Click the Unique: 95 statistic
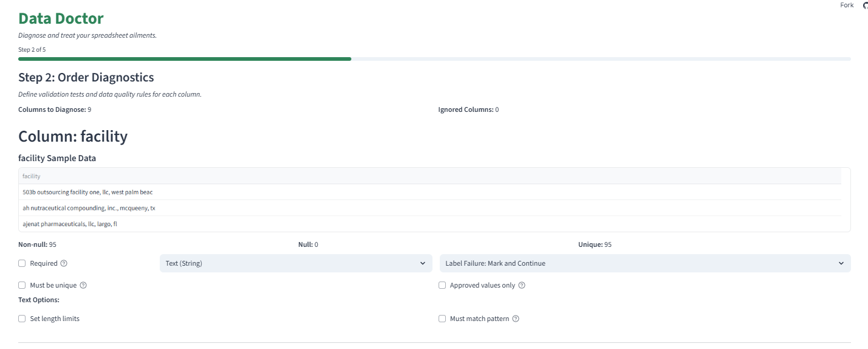 (x=595, y=244)
